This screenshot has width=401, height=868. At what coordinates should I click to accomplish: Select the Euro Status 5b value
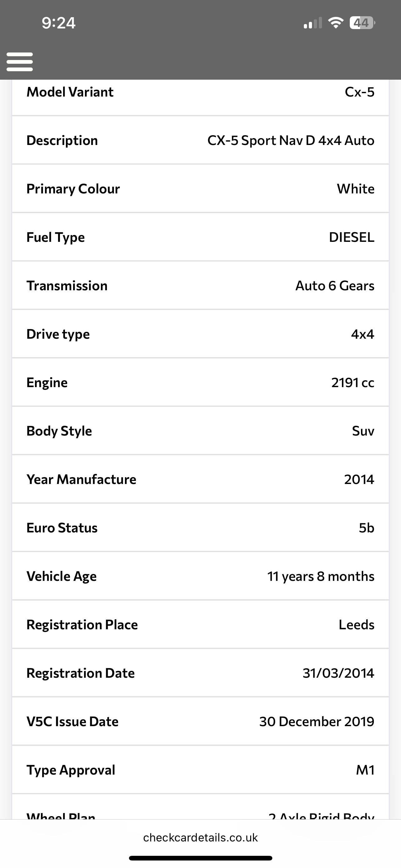click(366, 528)
